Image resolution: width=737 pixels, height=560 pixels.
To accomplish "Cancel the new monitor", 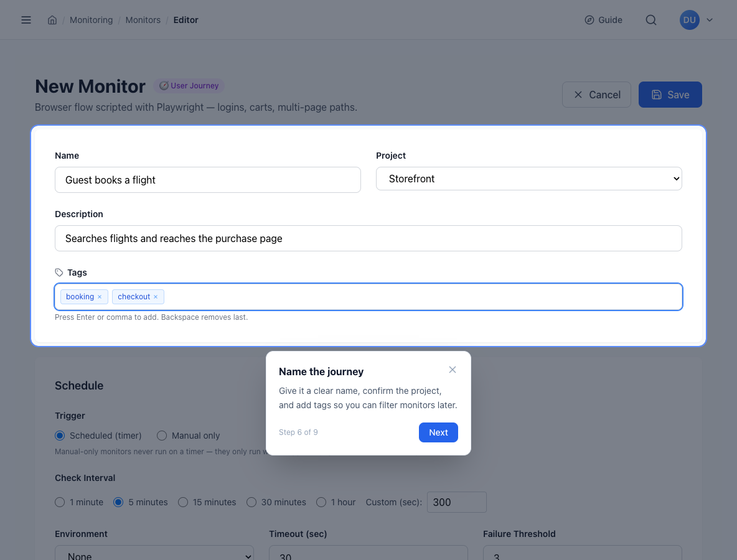I will pos(596,95).
